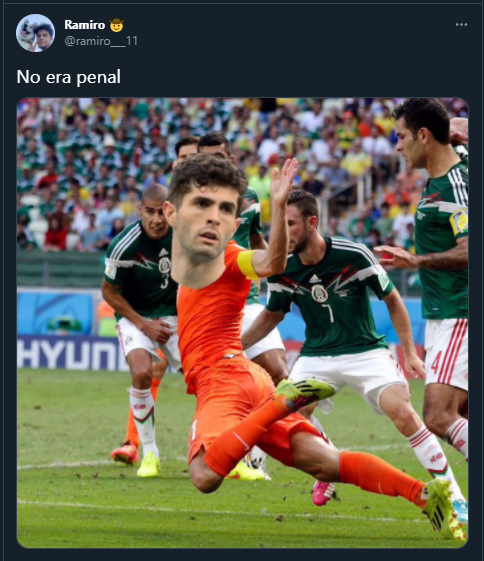Open the tweet's three-dot more options menu
Screen dimensions: 484x561
point(461,25)
